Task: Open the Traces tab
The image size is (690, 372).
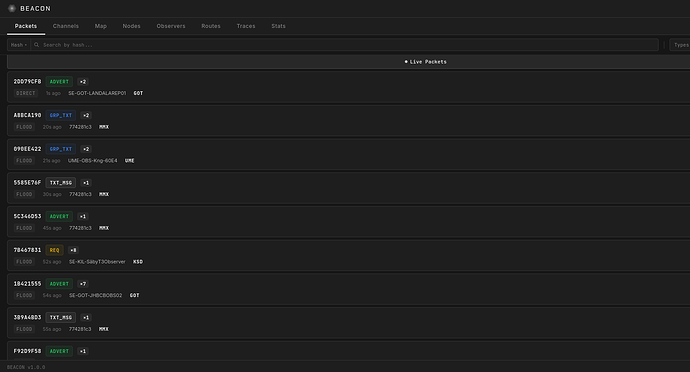Action: pyautogui.click(x=246, y=26)
